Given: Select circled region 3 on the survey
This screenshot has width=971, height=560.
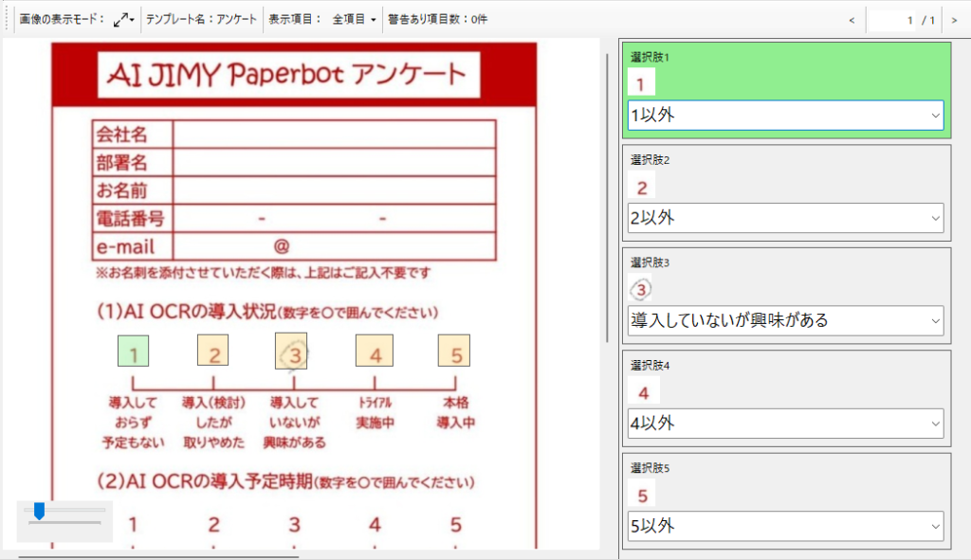Looking at the screenshot, I should (291, 351).
